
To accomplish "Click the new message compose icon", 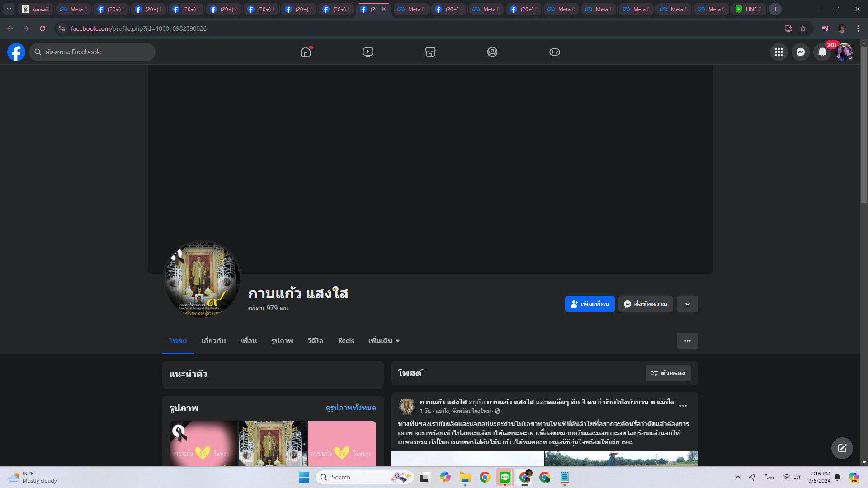I will pos(842,448).
